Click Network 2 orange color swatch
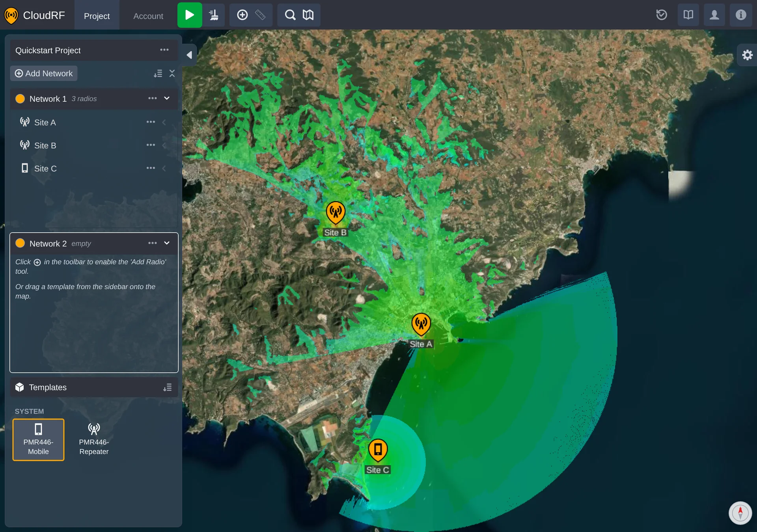This screenshot has height=532, width=757. [x=20, y=243]
